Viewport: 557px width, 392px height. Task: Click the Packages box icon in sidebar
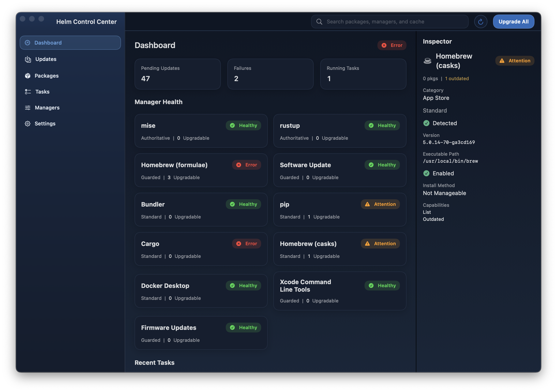(28, 76)
